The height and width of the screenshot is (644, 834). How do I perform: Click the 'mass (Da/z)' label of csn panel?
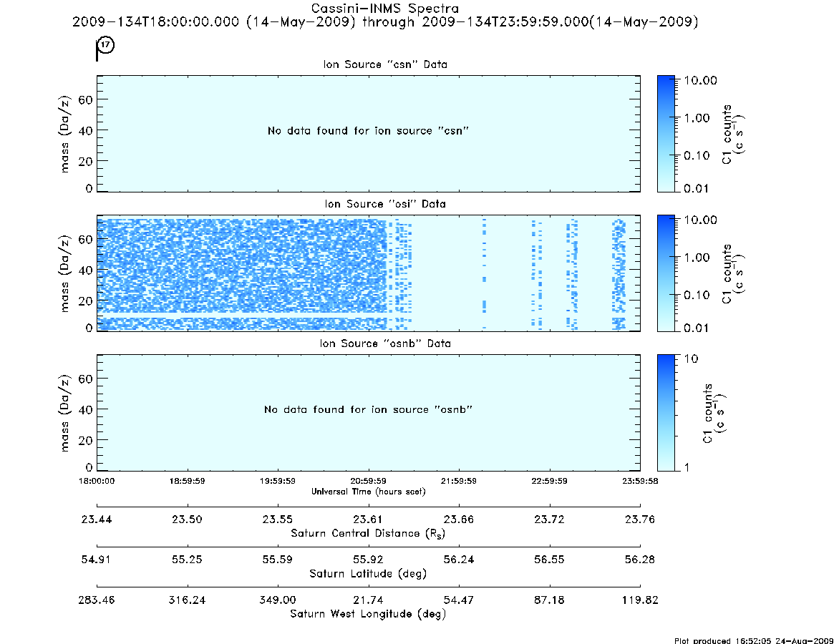(64, 134)
